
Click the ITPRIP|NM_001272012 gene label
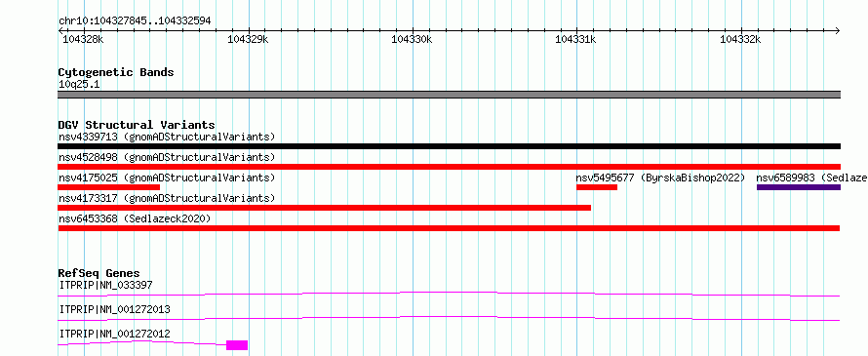pos(114,334)
